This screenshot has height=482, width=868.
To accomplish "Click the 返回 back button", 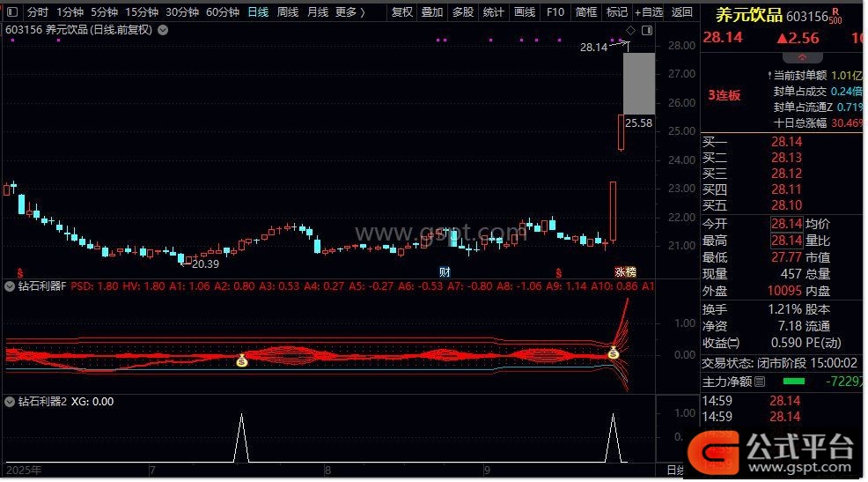I will point(681,11).
